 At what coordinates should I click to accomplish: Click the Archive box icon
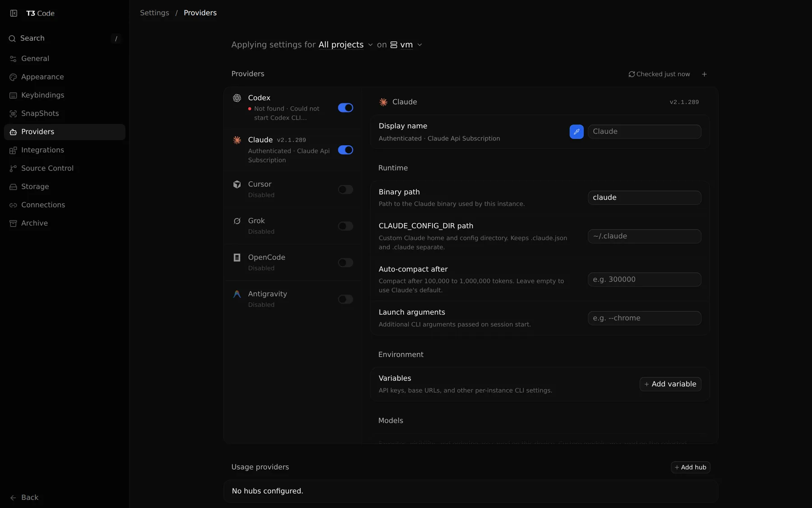[x=13, y=223]
